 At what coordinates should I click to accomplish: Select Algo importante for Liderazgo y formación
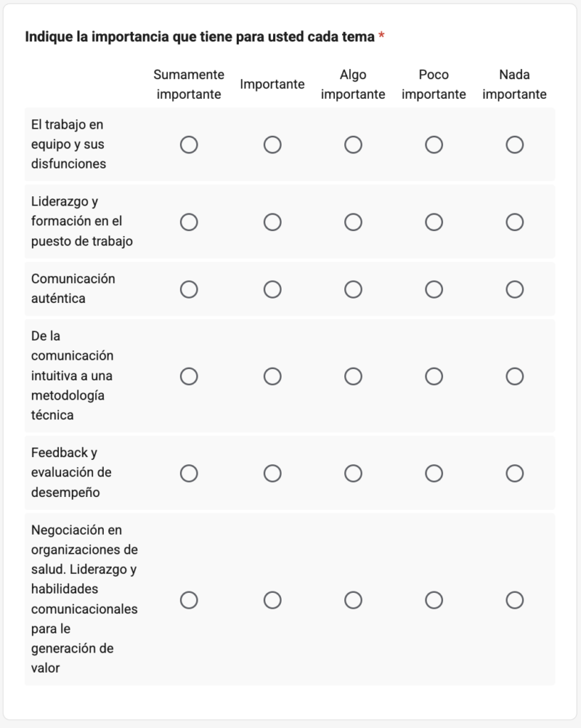click(x=353, y=222)
